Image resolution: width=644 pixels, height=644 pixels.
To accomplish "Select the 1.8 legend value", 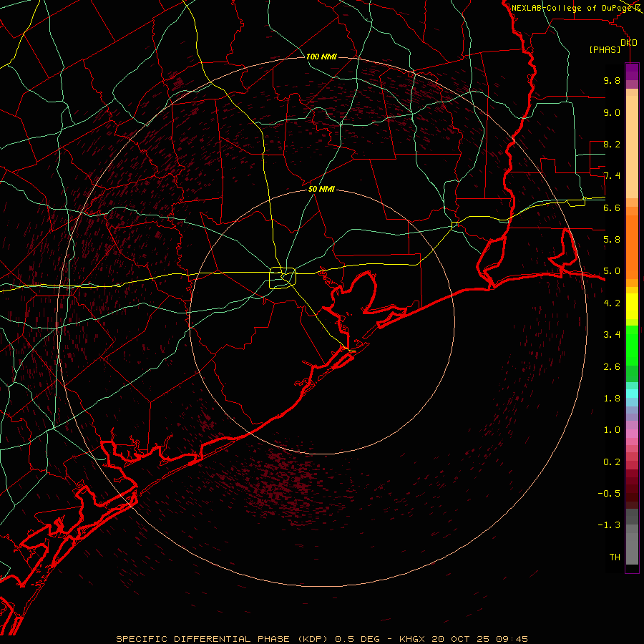I will pyautogui.click(x=612, y=399).
